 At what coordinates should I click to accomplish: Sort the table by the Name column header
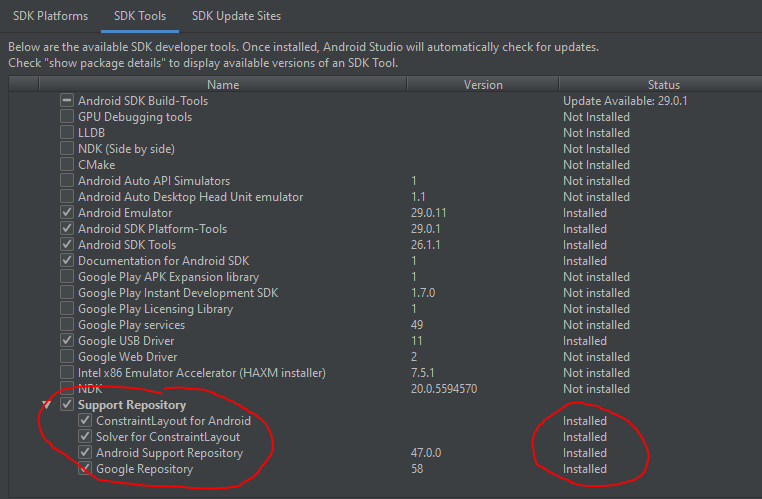click(x=223, y=85)
